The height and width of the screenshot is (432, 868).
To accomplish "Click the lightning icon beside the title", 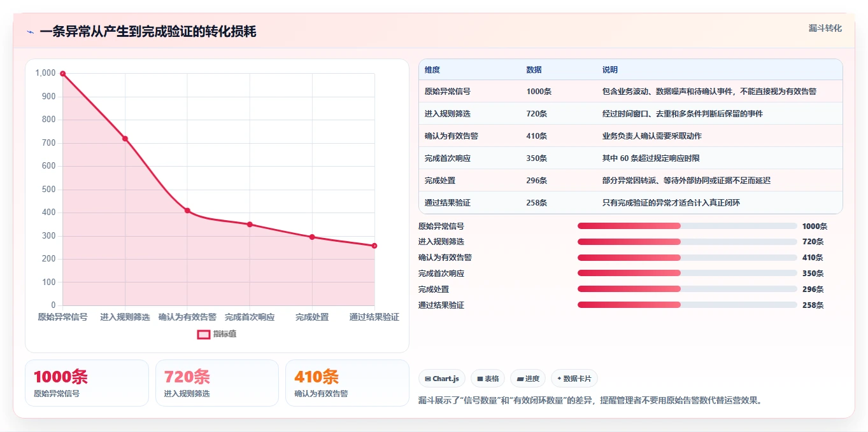I will tap(30, 32).
